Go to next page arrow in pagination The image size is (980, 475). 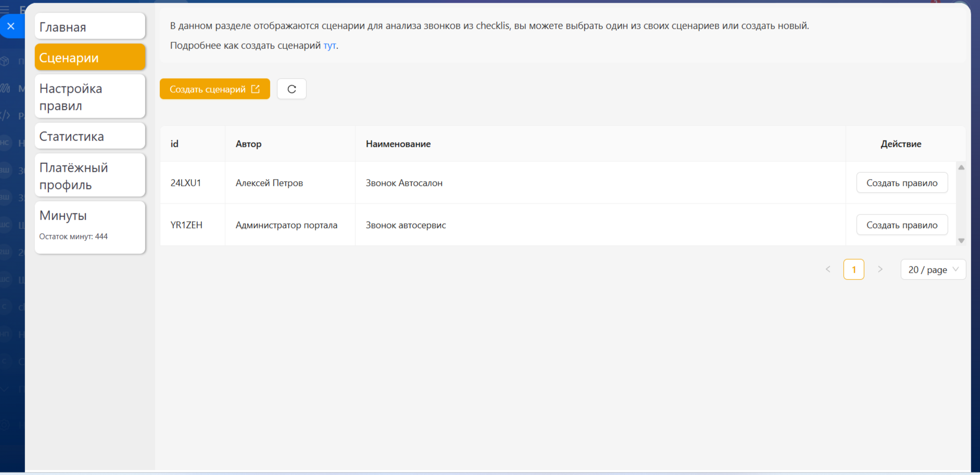(880, 269)
